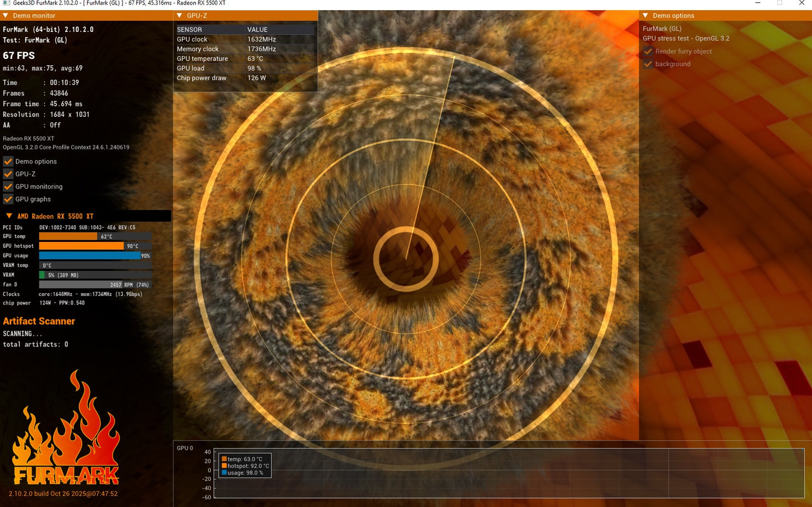This screenshot has width=812, height=507.
Task: Click the total artifacts: 0 line
Action: [x=35, y=344]
